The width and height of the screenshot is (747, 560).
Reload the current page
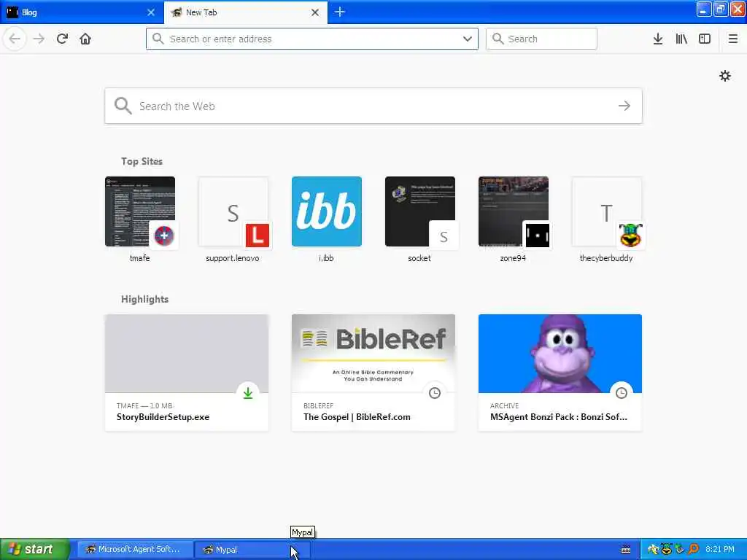63,39
